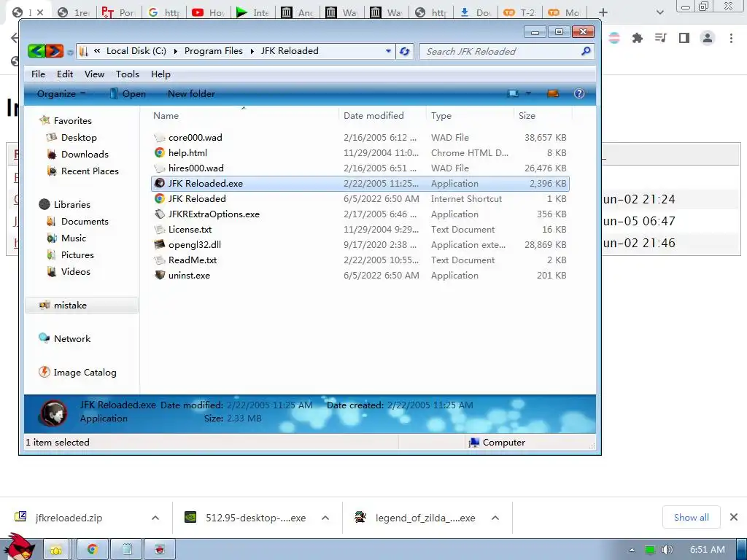The image size is (747, 560).
Task: Close the Chrome downloads bar
Action: coord(734,517)
